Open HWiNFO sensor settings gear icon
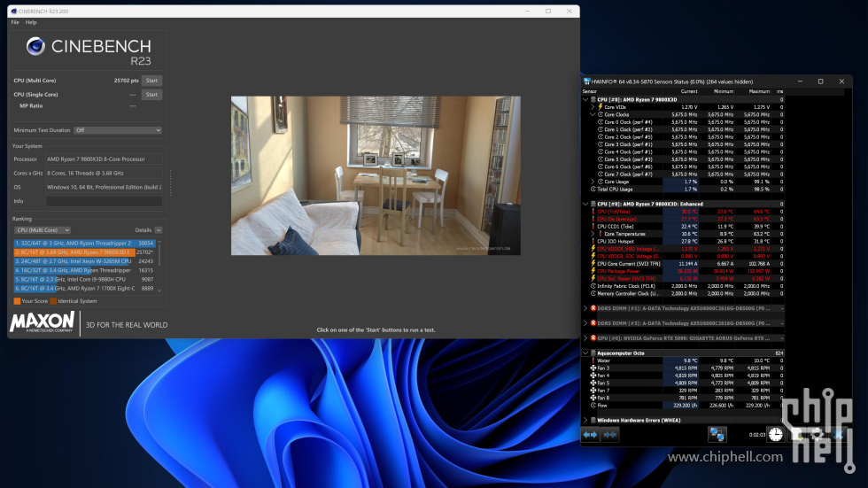The image size is (868, 488). [x=816, y=434]
